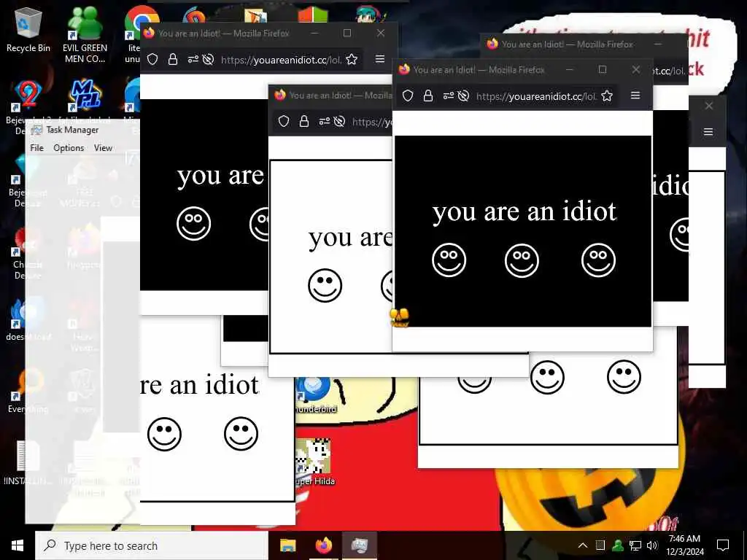Click 'you are an idiot' text in front window
The height and width of the screenshot is (560, 747).
[x=525, y=212]
